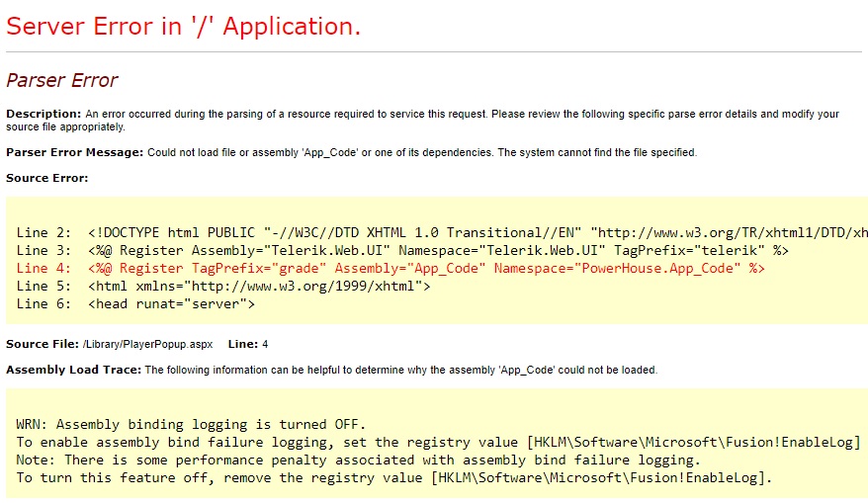Click the 'WRN: Assembly binding logging is turned OFF' line
The height and width of the screenshot is (503, 868).
pos(191,425)
